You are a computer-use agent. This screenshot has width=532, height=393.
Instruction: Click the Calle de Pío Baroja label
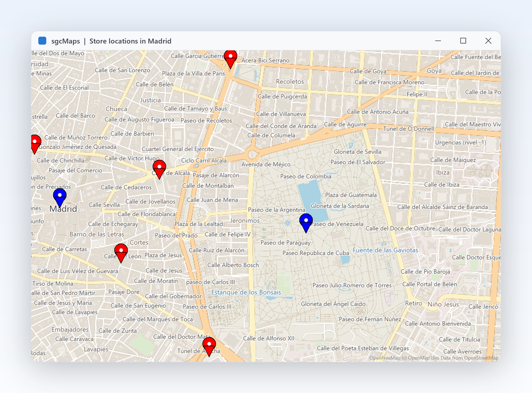click(425, 271)
